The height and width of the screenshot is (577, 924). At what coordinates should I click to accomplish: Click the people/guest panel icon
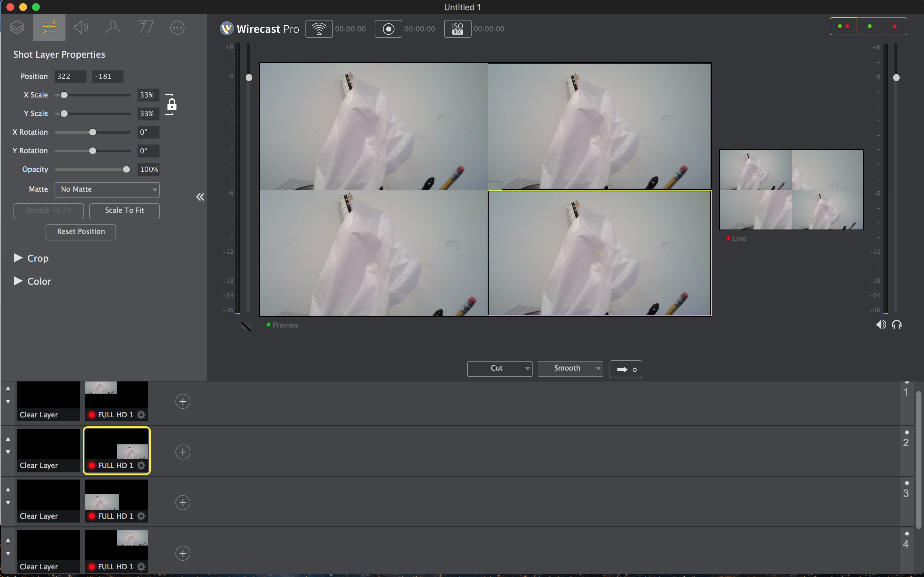click(112, 27)
